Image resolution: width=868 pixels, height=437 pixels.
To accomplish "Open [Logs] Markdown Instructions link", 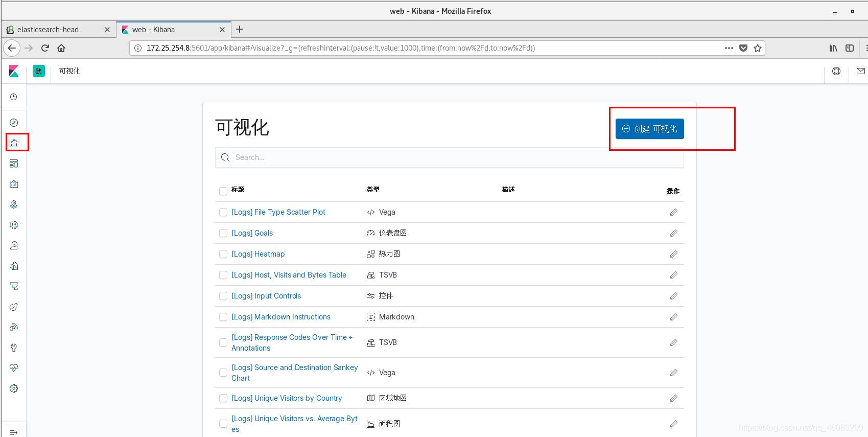I will pyautogui.click(x=281, y=317).
